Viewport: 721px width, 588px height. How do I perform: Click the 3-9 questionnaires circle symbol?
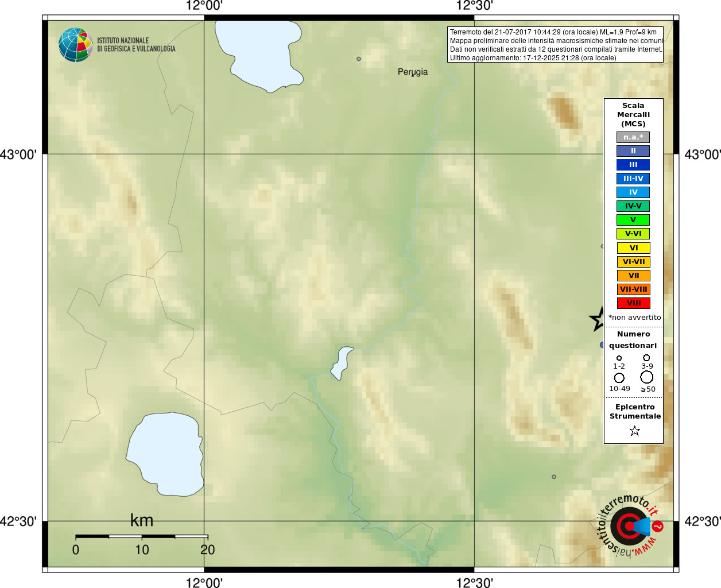(646, 358)
